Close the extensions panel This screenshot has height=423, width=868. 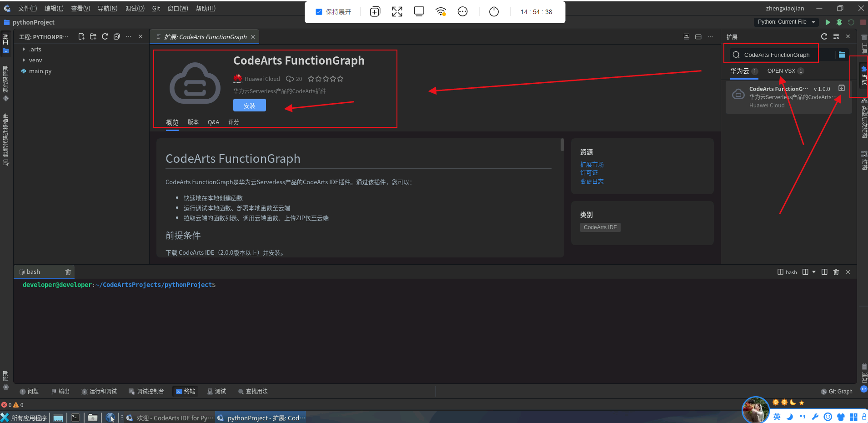coord(848,36)
